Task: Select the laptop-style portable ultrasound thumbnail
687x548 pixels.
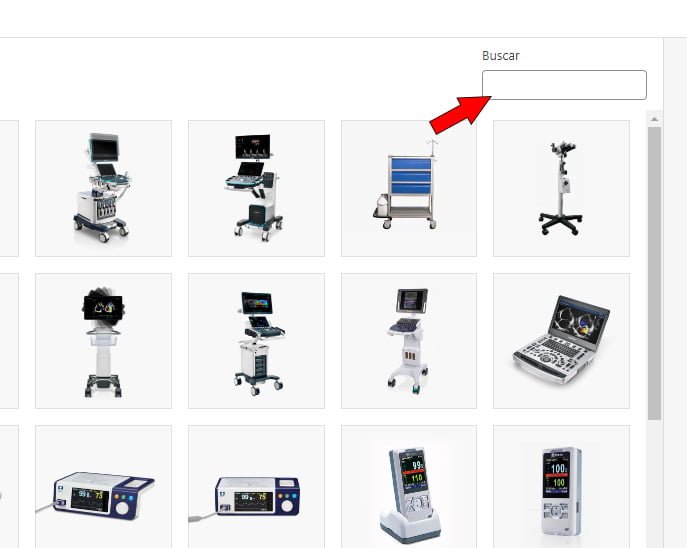Action: pos(561,341)
